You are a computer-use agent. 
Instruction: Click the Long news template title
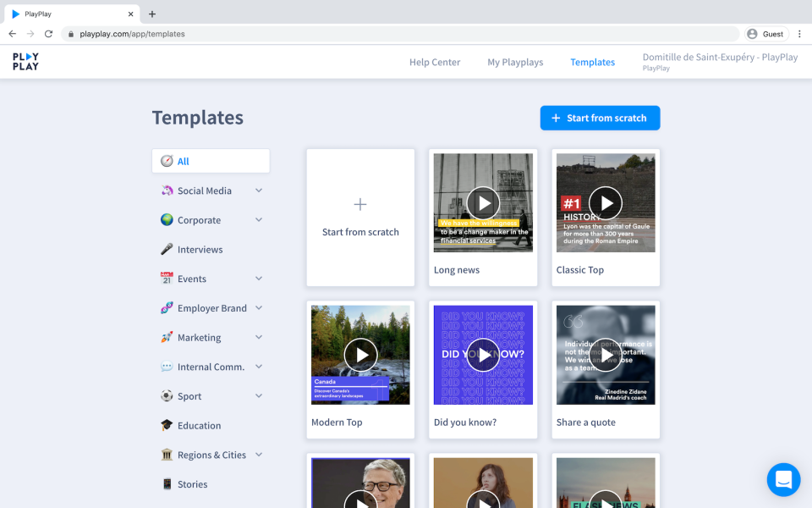457,270
